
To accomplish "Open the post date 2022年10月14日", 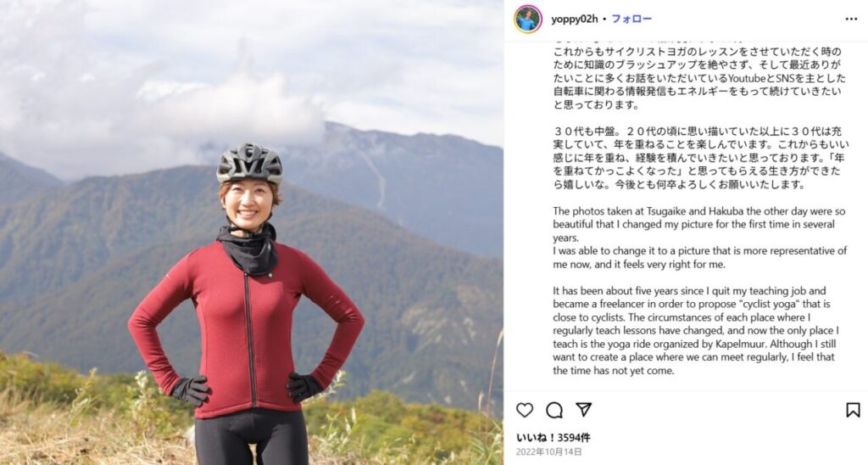I will tap(548, 452).
